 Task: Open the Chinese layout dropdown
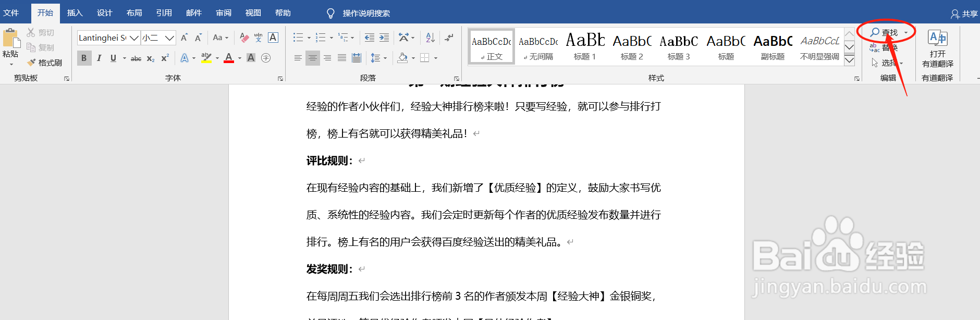(406, 38)
